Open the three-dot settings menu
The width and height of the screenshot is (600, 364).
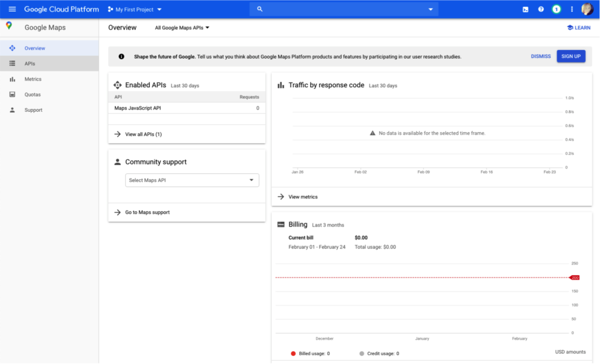[572, 9]
